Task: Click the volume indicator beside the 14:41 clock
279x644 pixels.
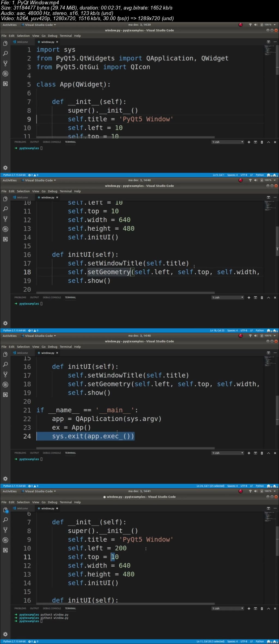Action: 256,491
